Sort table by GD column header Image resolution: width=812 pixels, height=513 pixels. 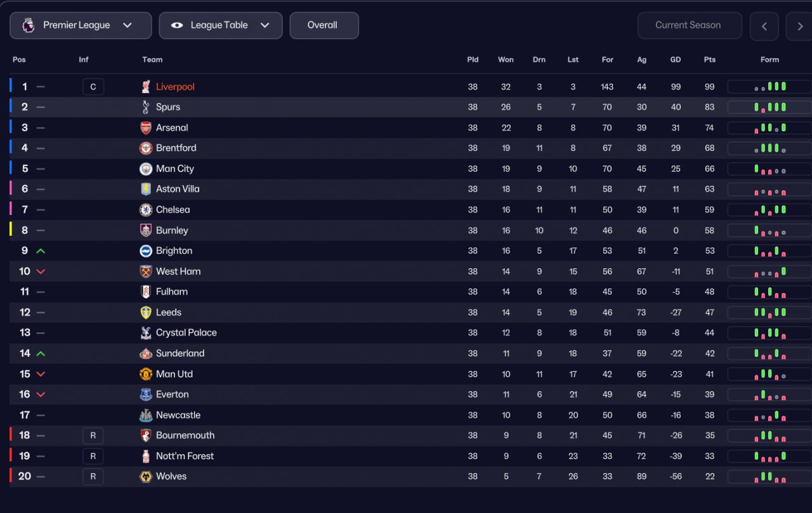point(676,60)
